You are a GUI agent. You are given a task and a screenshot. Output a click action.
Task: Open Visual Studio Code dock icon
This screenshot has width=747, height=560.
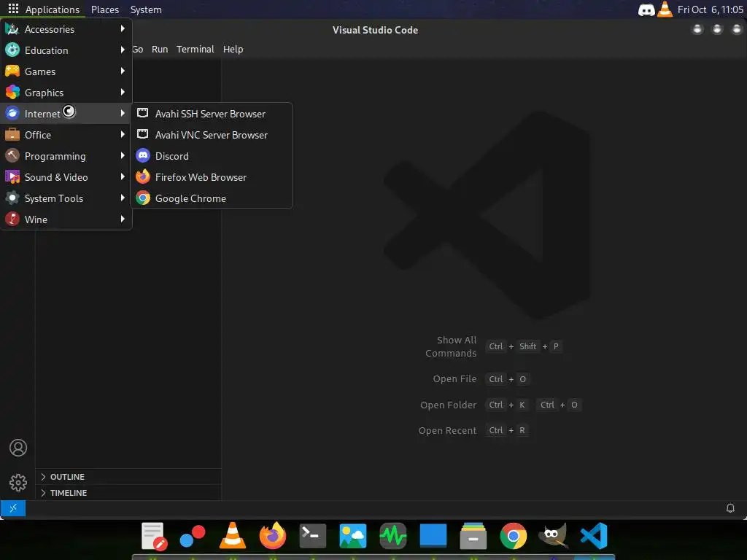click(x=594, y=536)
